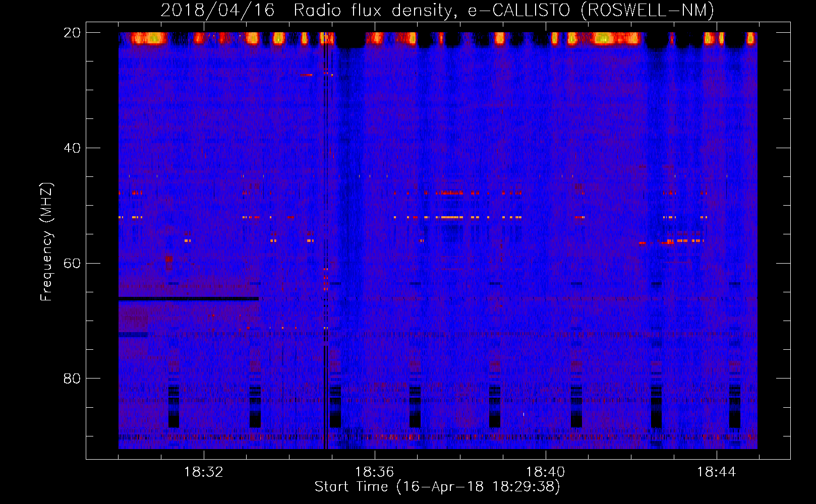Select the "Frequency (MHZ)" y-axis label
The image size is (816, 504).
click(46, 242)
